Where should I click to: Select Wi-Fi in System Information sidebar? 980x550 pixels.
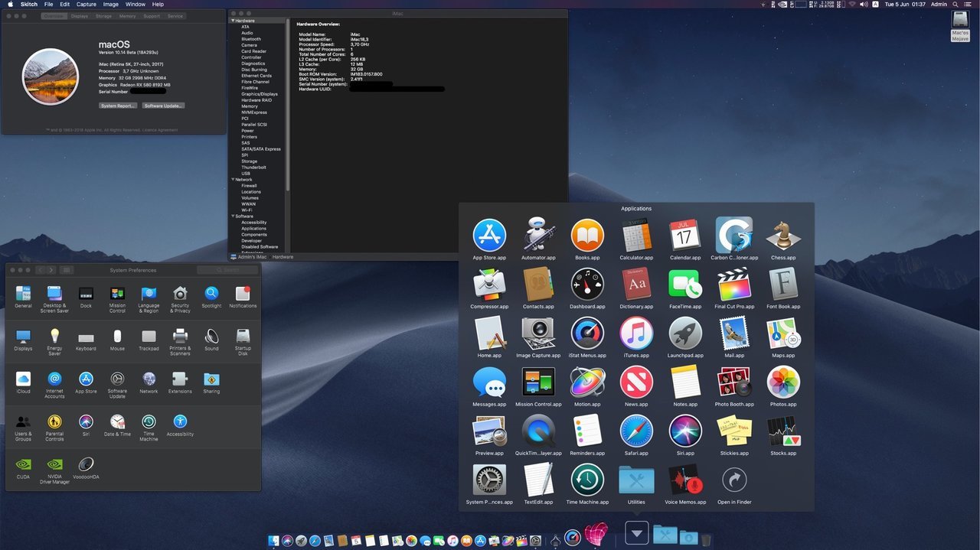[x=247, y=210]
